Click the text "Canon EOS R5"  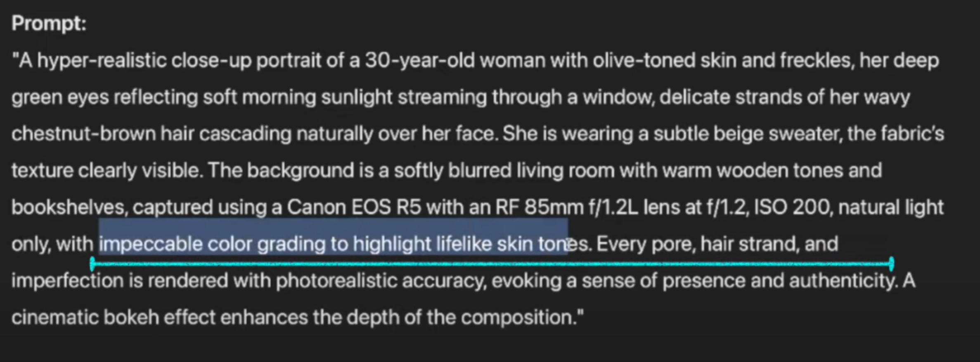354,207
